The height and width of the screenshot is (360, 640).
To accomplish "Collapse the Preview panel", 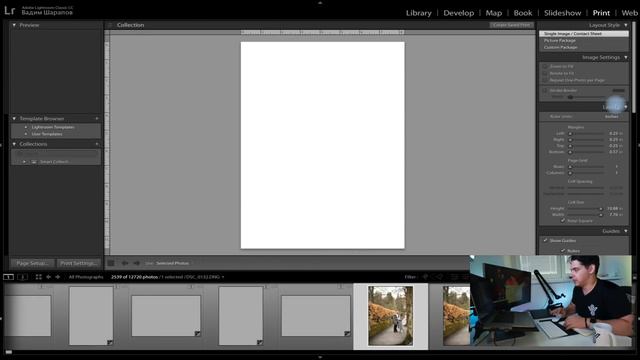I will pos(14,25).
